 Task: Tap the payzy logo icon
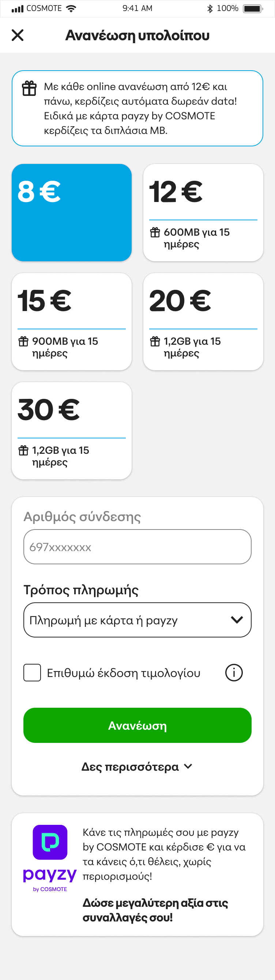50,842
